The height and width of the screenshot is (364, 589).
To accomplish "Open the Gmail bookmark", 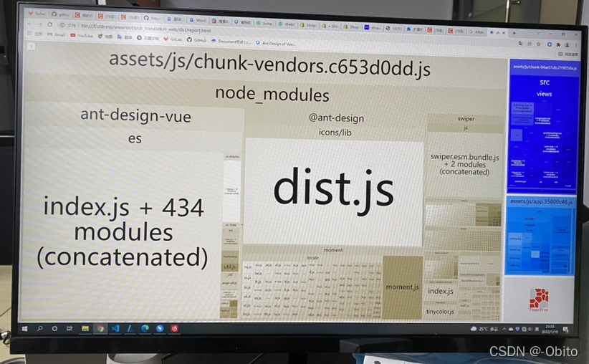I will [x=56, y=34].
